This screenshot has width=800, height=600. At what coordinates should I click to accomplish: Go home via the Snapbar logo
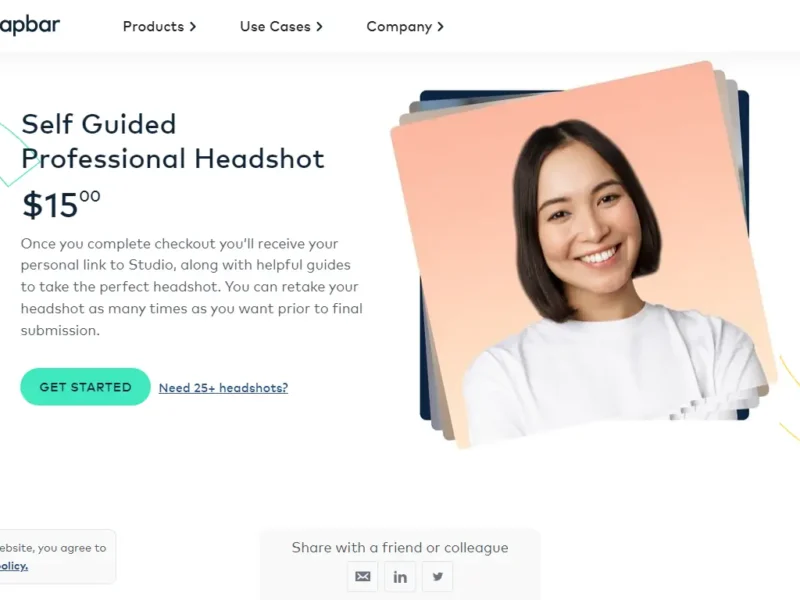(30, 26)
